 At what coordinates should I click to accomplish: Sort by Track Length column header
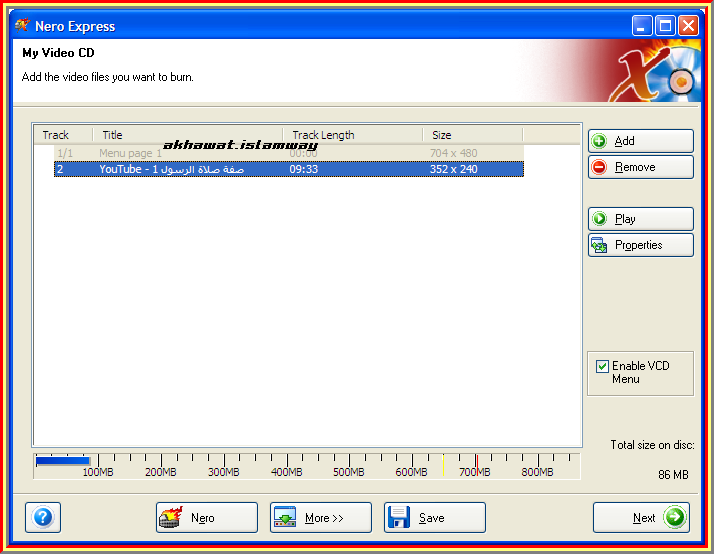click(x=352, y=135)
